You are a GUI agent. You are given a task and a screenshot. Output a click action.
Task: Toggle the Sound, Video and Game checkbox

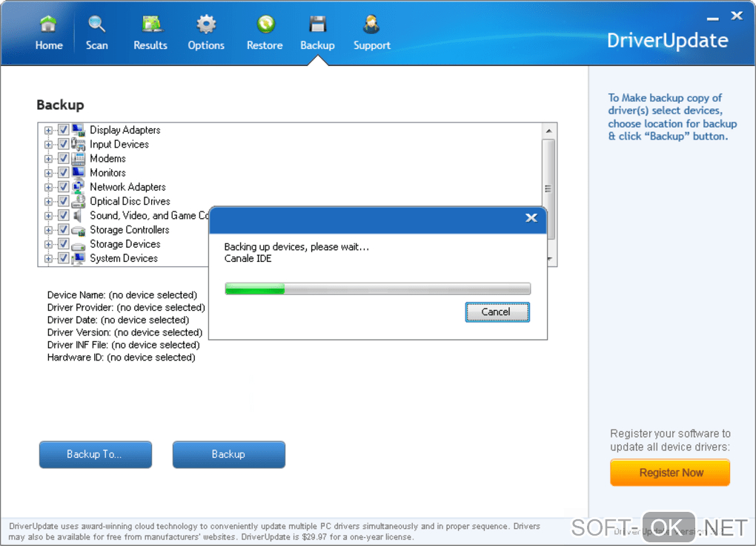[x=63, y=215]
